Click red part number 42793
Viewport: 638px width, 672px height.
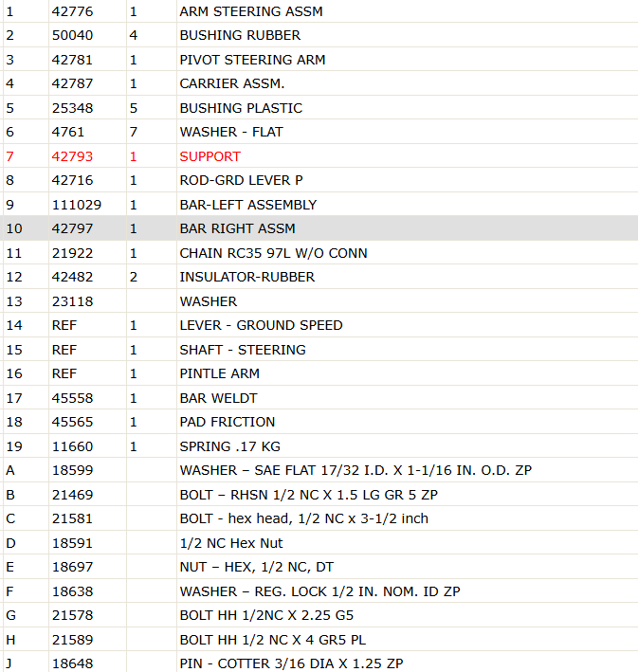[x=72, y=156]
